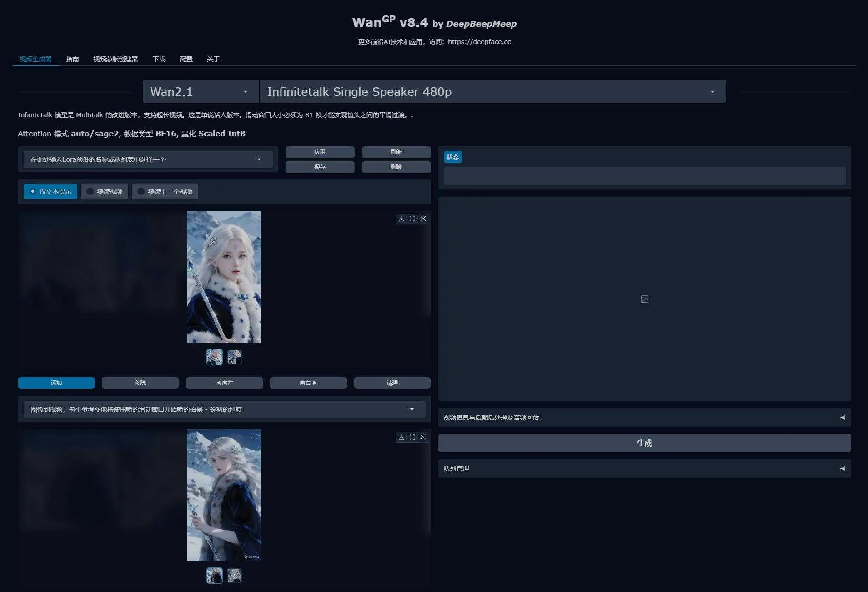The width and height of the screenshot is (868, 592).
Task: Click the 添加 button to add image
Action: (56, 383)
